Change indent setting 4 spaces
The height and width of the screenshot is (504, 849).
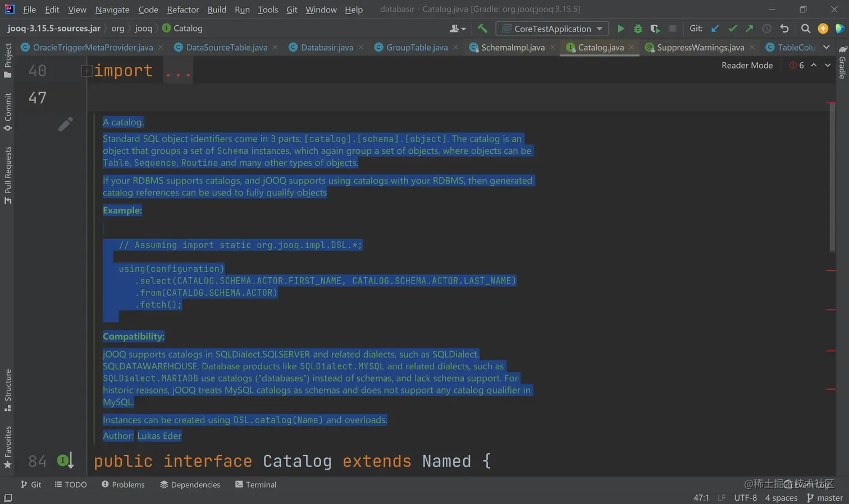tap(781, 498)
